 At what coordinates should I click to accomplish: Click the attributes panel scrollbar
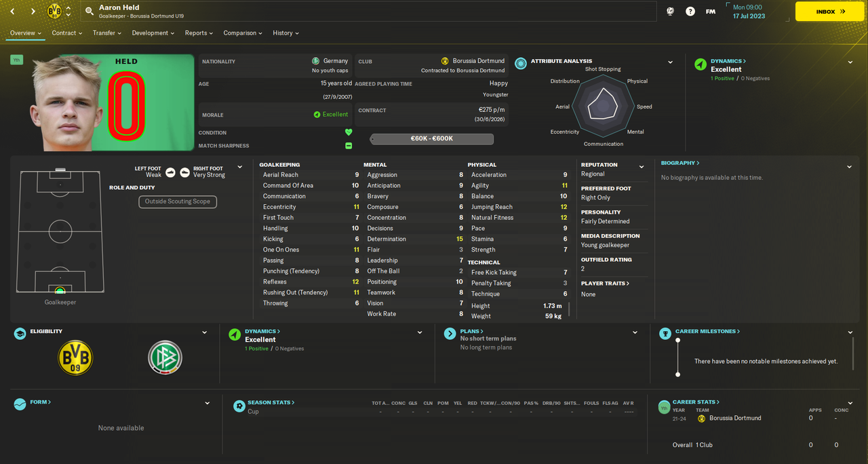(569, 310)
